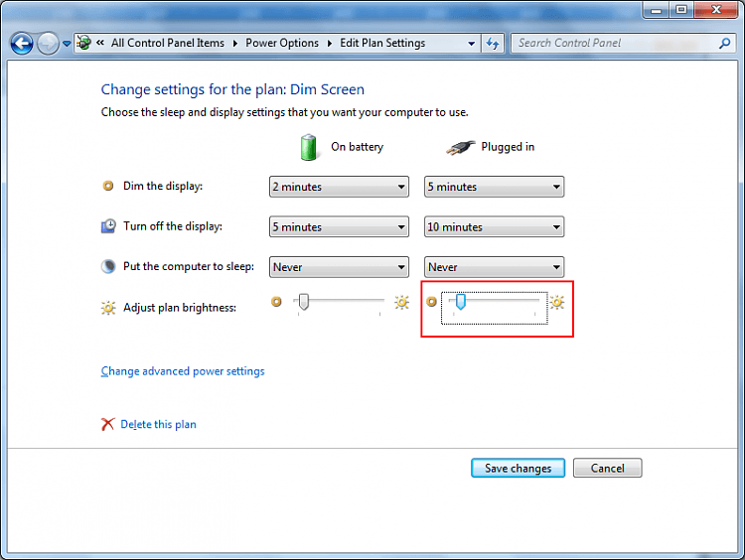The height and width of the screenshot is (560, 745).
Task: Click the blue Back arrow button
Action: point(22,44)
